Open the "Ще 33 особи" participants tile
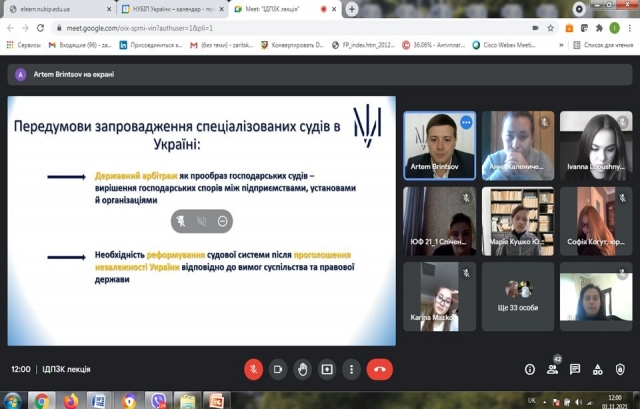Viewport: 640px width, 409px height. 518,291
